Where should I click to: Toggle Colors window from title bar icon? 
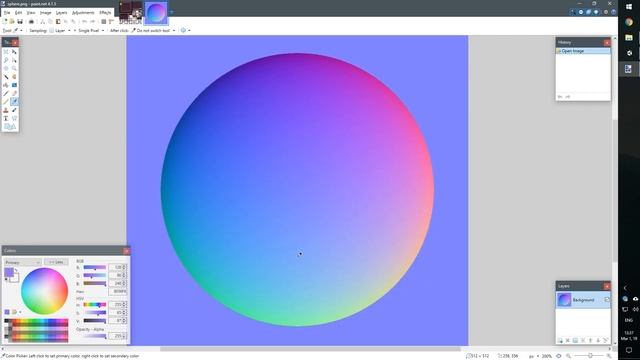[596, 12]
